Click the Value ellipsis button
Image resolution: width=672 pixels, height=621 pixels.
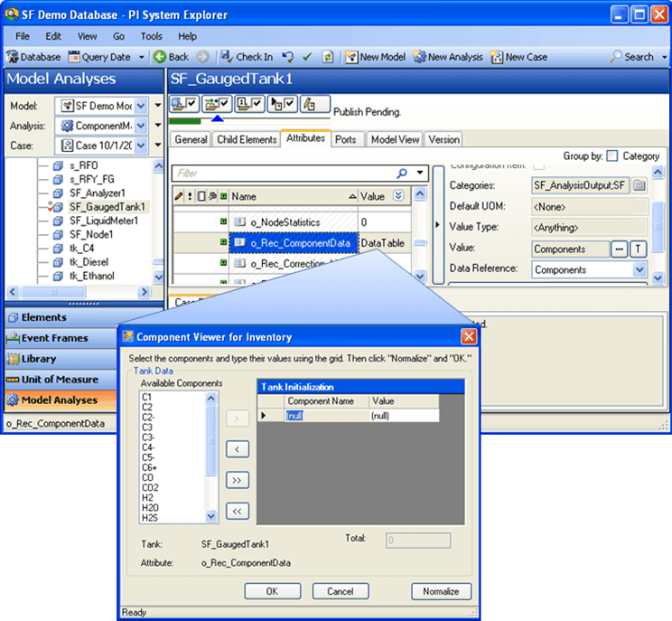point(620,249)
